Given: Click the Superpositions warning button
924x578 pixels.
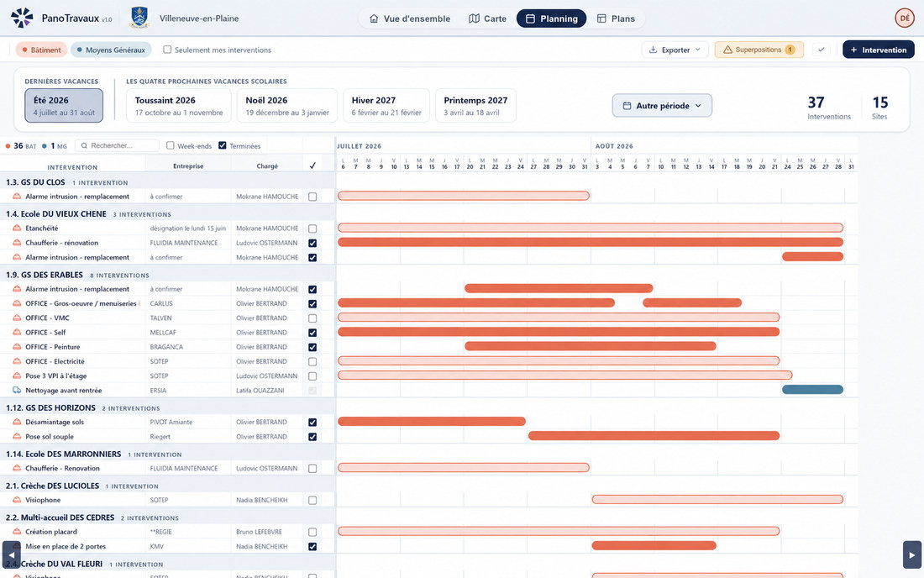Looking at the screenshot, I should [x=759, y=50].
